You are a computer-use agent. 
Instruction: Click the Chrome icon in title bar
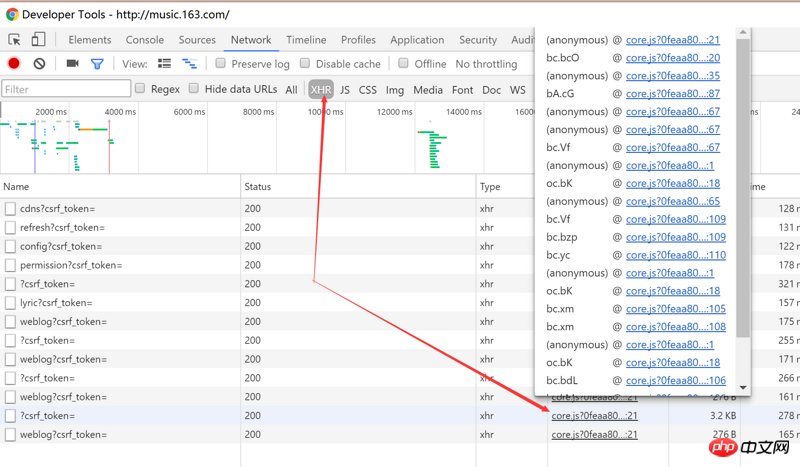pyautogui.click(x=12, y=14)
